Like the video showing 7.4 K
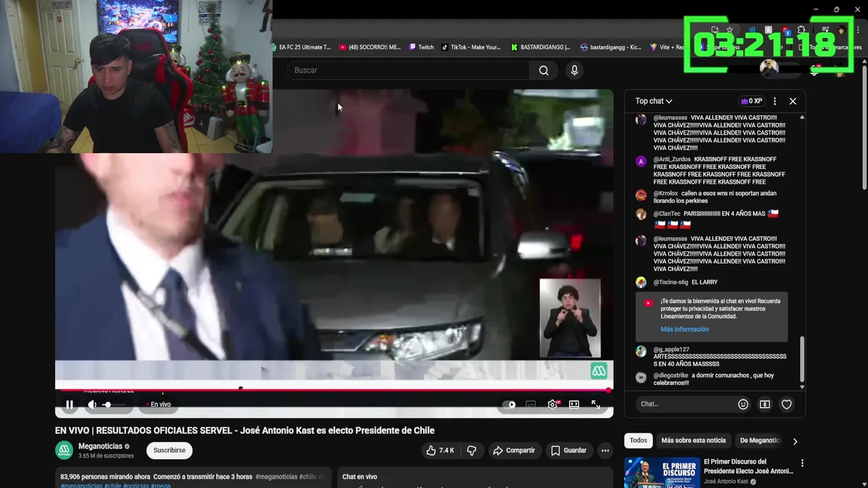The image size is (868, 488). (440, 450)
